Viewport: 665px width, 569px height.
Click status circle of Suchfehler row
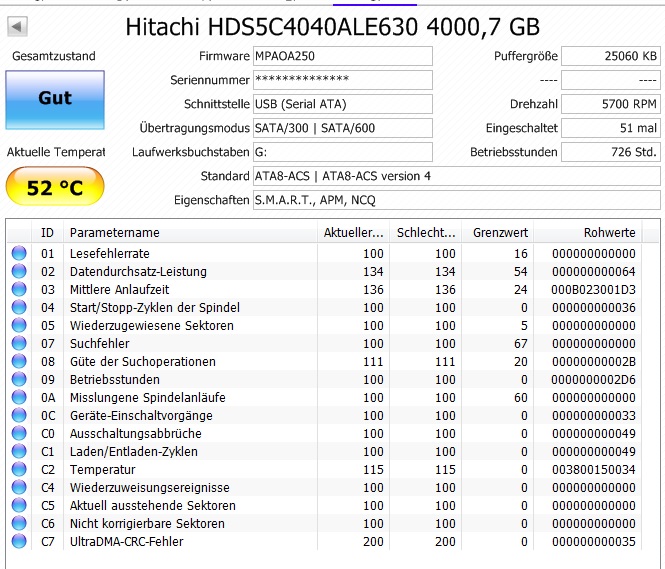tap(19, 343)
